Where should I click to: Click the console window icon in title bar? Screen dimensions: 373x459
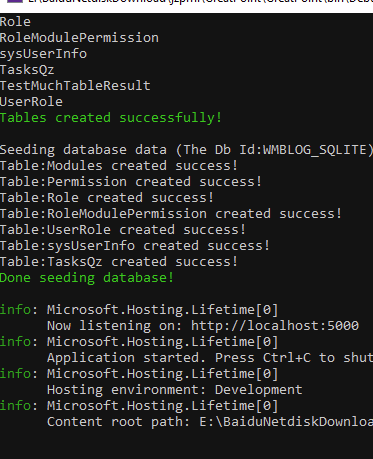coord(15,1)
